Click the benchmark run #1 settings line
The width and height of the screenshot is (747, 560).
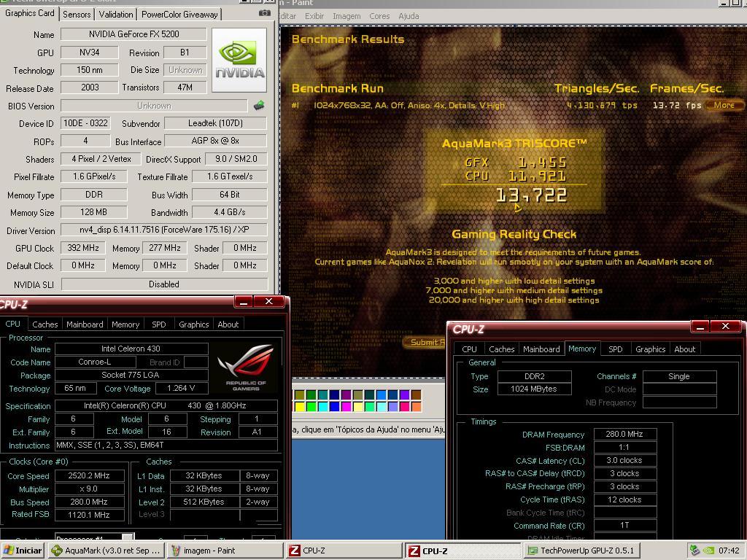(x=409, y=105)
